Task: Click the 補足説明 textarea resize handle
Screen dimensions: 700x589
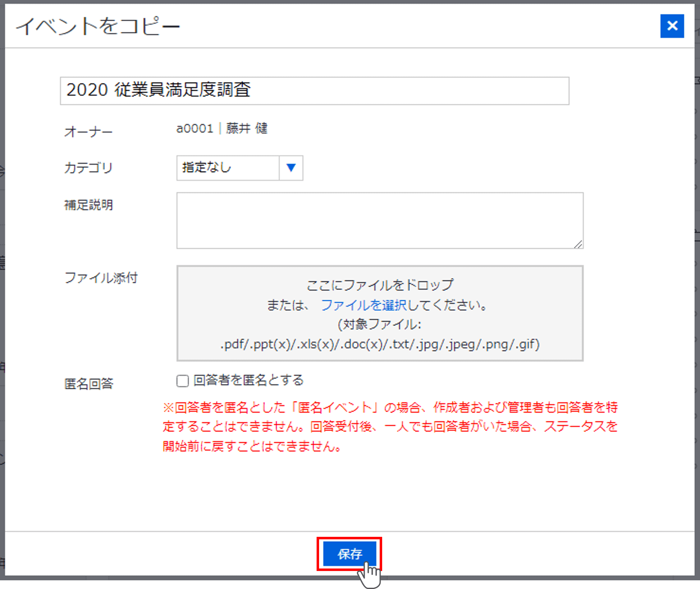Action: pos(579,244)
